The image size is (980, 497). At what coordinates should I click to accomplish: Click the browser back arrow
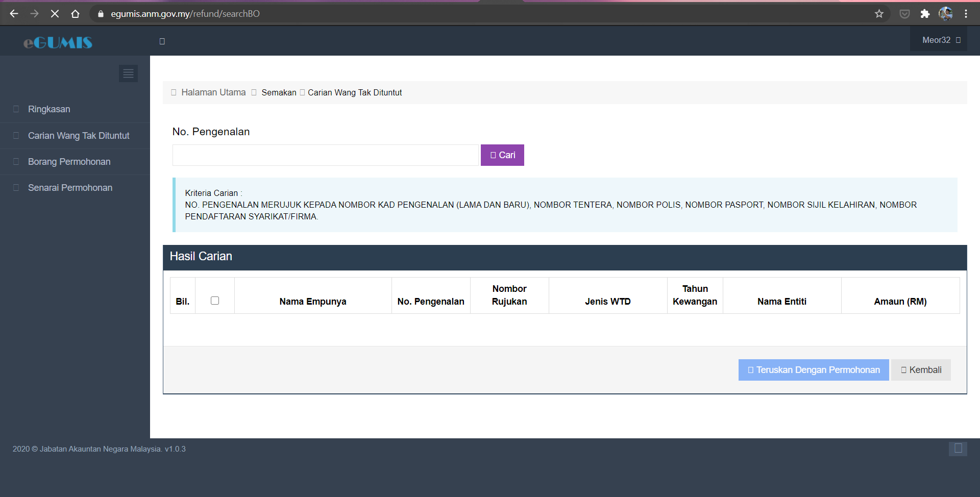click(x=14, y=14)
